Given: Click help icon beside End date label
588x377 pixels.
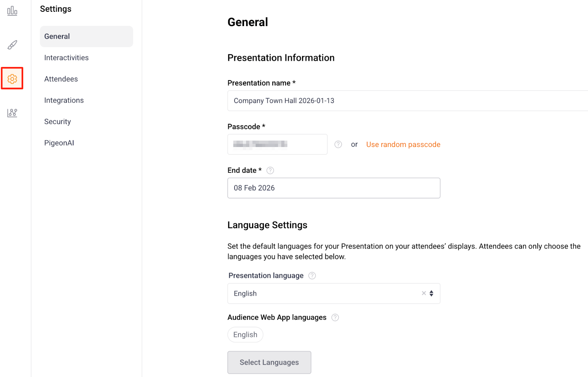Looking at the screenshot, I should [270, 170].
